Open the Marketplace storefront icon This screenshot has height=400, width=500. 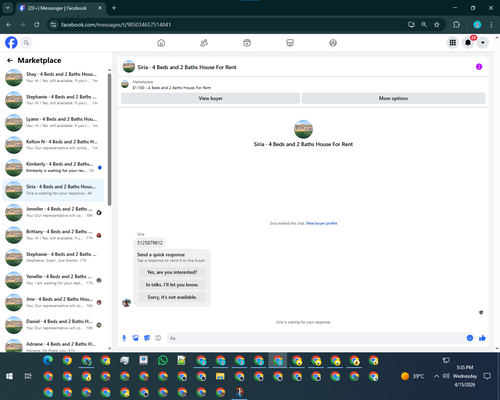pos(290,43)
